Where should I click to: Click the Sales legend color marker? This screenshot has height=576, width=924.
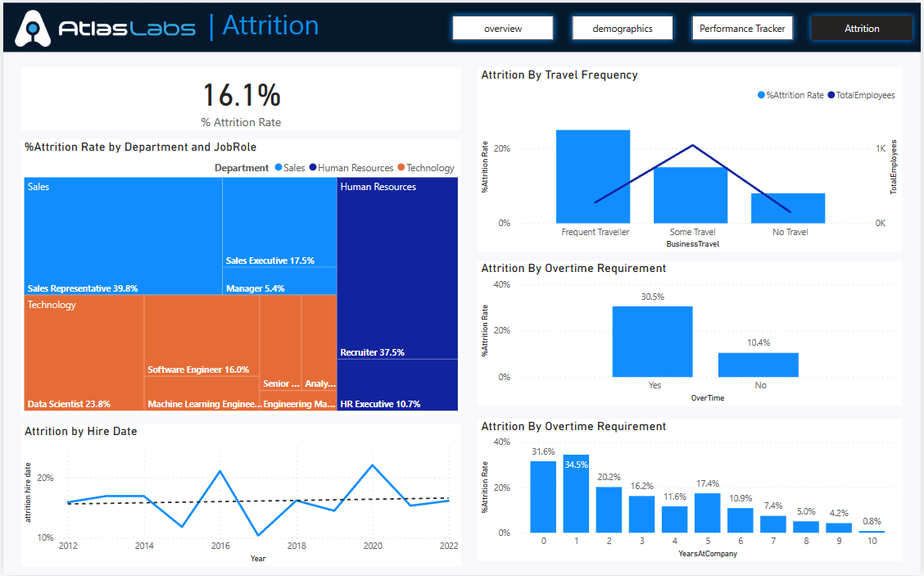tap(279, 168)
